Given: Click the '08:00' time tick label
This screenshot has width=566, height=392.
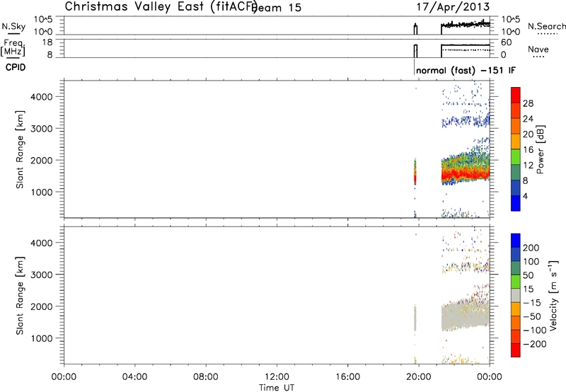Looking at the screenshot, I should tap(206, 377).
